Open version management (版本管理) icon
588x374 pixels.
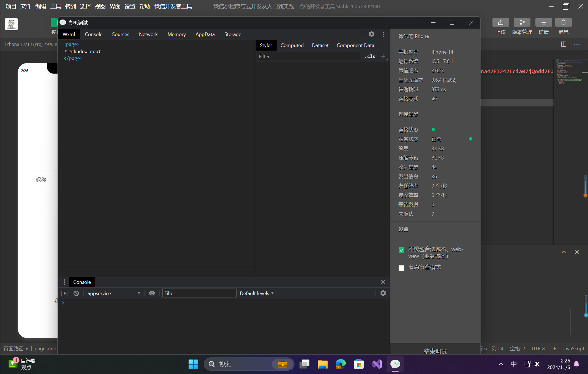(522, 23)
